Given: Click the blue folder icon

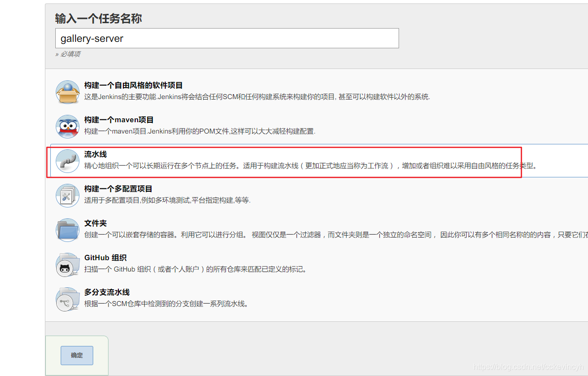Looking at the screenshot, I should pyautogui.click(x=68, y=230).
